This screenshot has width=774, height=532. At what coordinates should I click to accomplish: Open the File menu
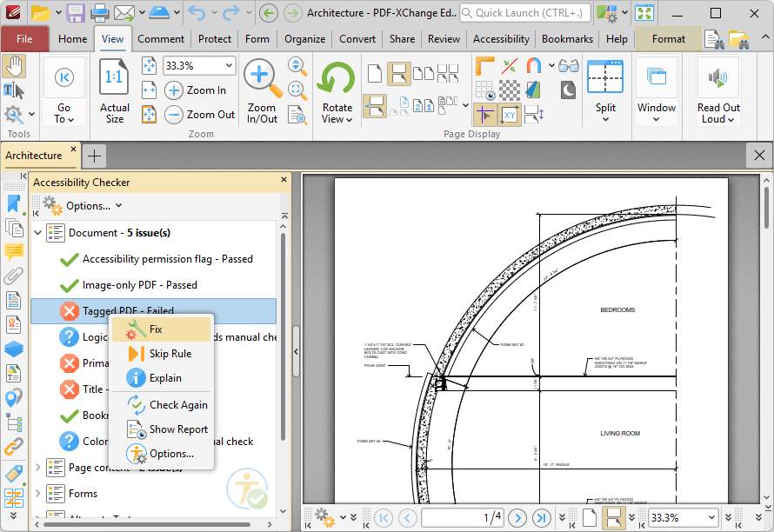tap(24, 39)
